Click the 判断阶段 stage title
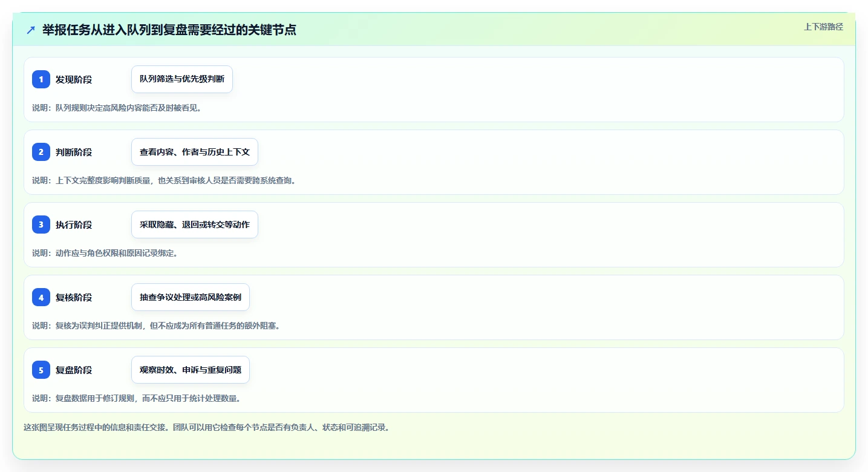The image size is (868, 472). click(74, 152)
